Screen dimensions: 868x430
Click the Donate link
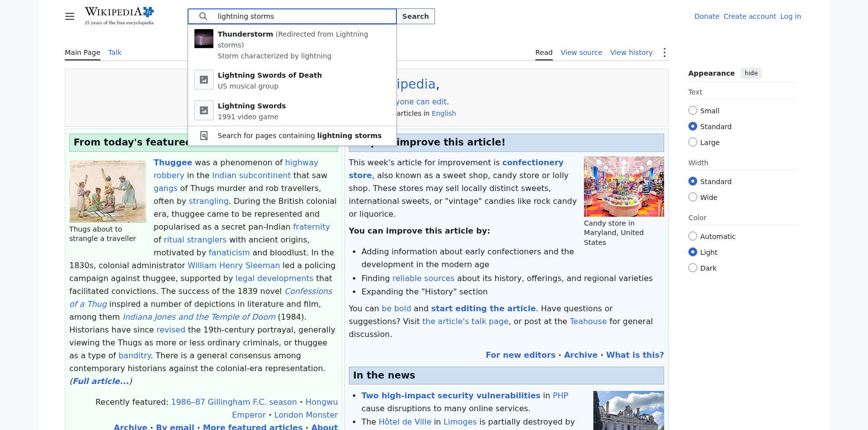707,16
